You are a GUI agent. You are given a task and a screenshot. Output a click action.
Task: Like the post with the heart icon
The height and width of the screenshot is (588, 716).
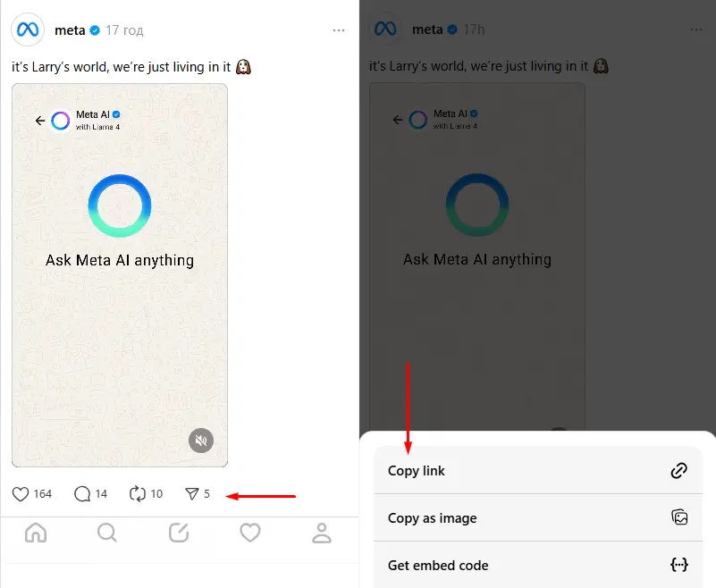pyautogui.click(x=21, y=493)
